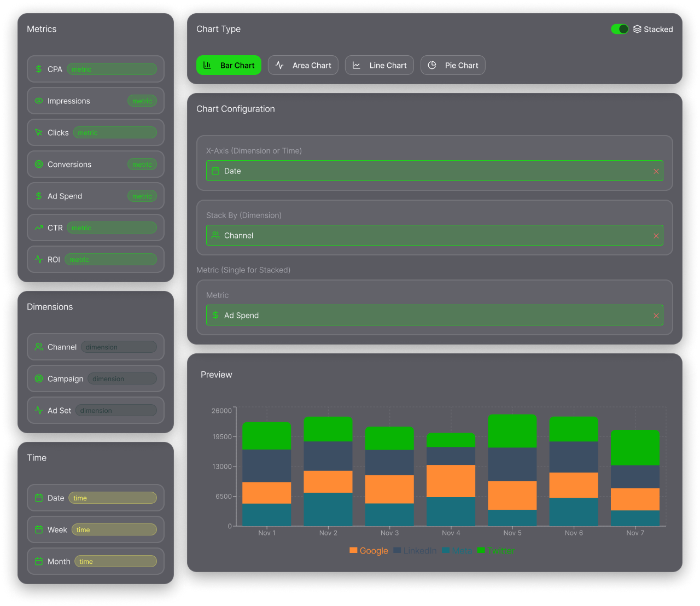Click the Nov 5 stacked bar in the preview
This screenshot has width=700, height=606.
512,470
